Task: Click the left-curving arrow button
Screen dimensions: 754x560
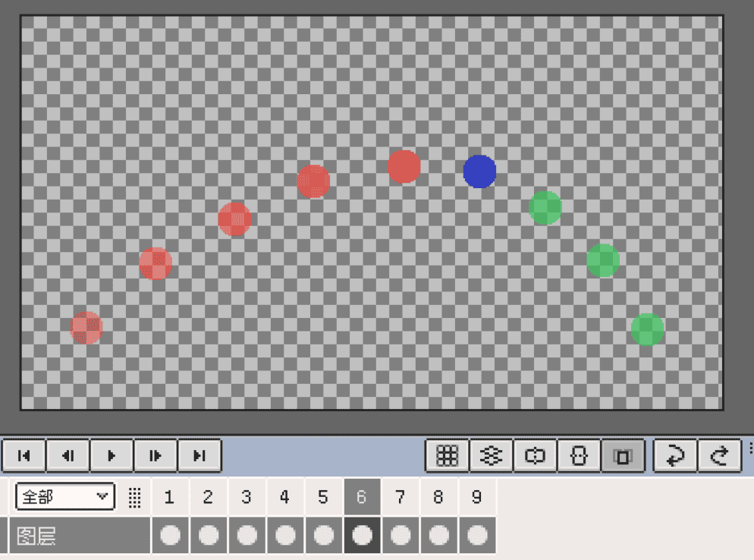Action: tap(676, 455)
